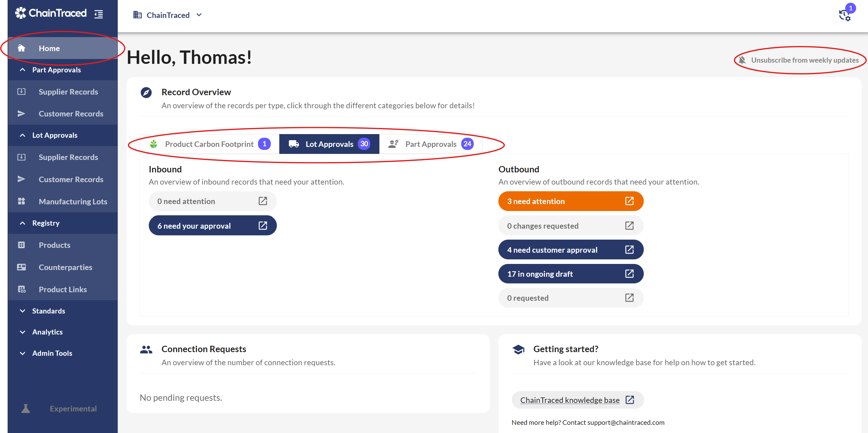This screenshot has width=868, height=433.
Task: Switch to Part Approvals tab
Action: [x=431, y=144]
